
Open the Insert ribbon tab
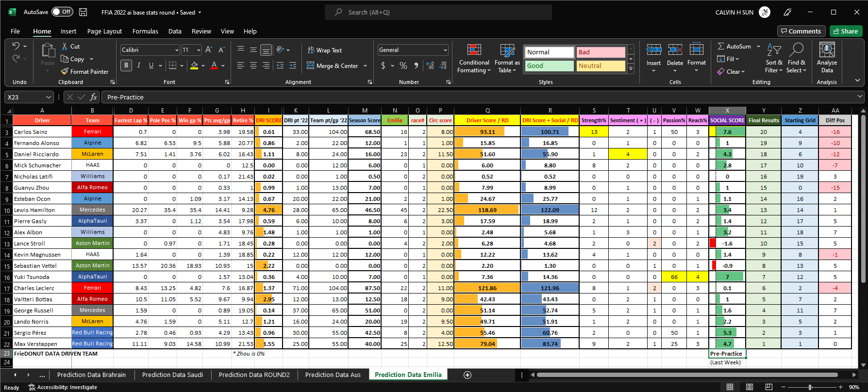click(x=68, y=31)
